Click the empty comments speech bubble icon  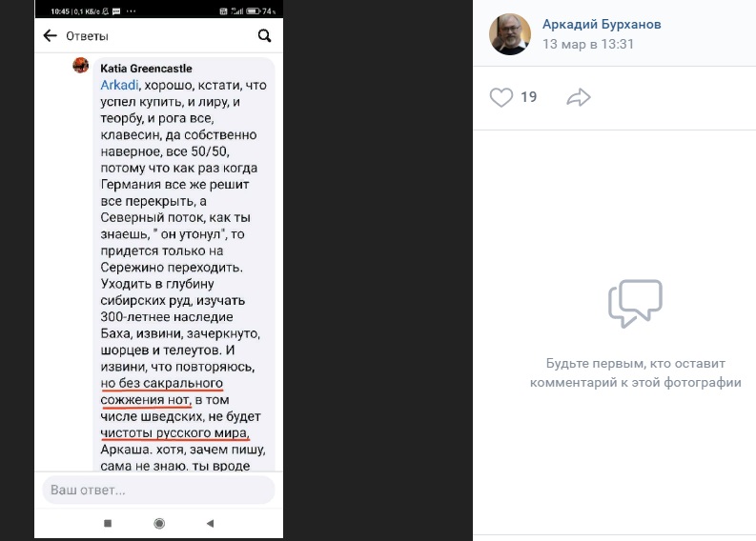(x=635, y=304)
